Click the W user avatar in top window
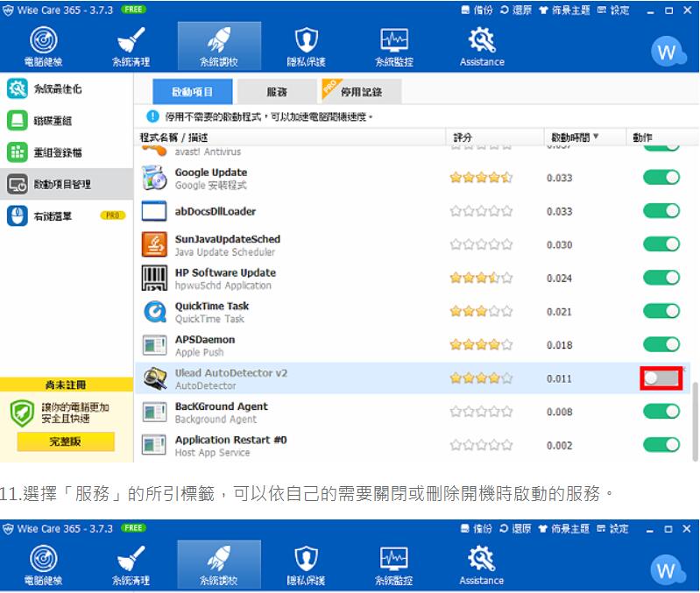 pos(667,53)
